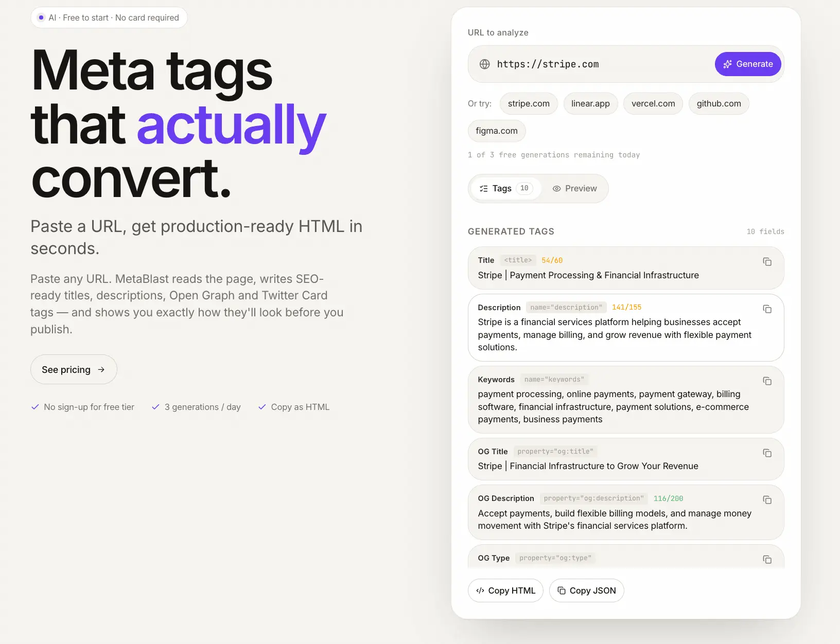Click the 'property="og:description"' code label
Image resolution: width=840 pixels, height=644 pixels.
point(594,498)
